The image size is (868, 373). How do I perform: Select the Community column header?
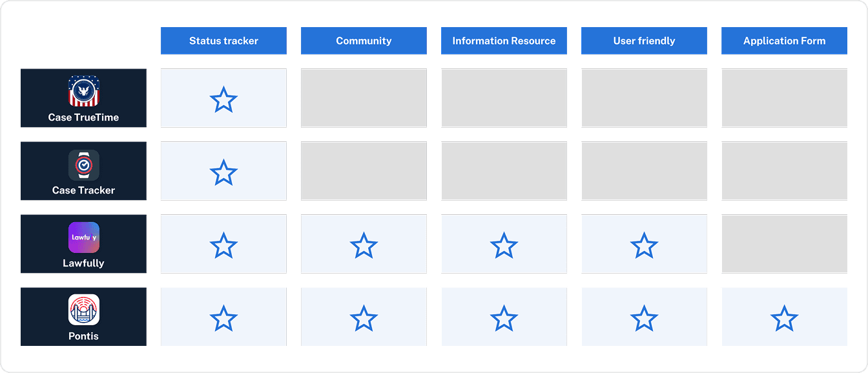point(364,41)
